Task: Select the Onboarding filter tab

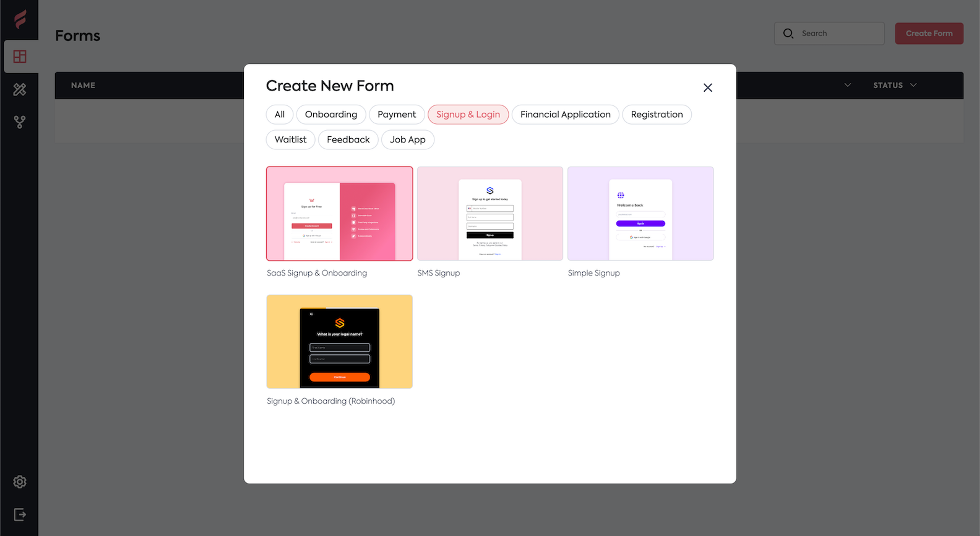Action: pyautogui.click(x=331, y=114)
